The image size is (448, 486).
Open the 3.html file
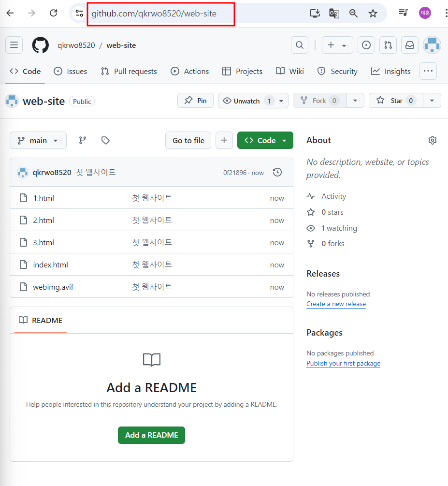tap(43, 243)
